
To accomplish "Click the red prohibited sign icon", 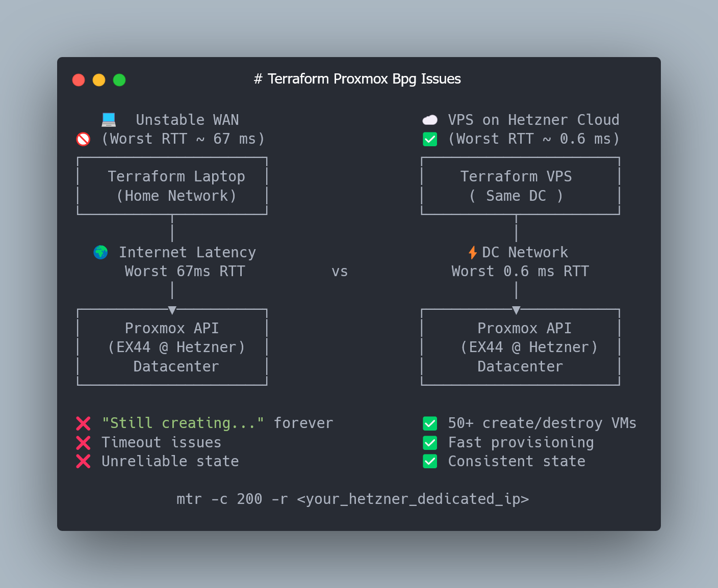I will [83, 139].
